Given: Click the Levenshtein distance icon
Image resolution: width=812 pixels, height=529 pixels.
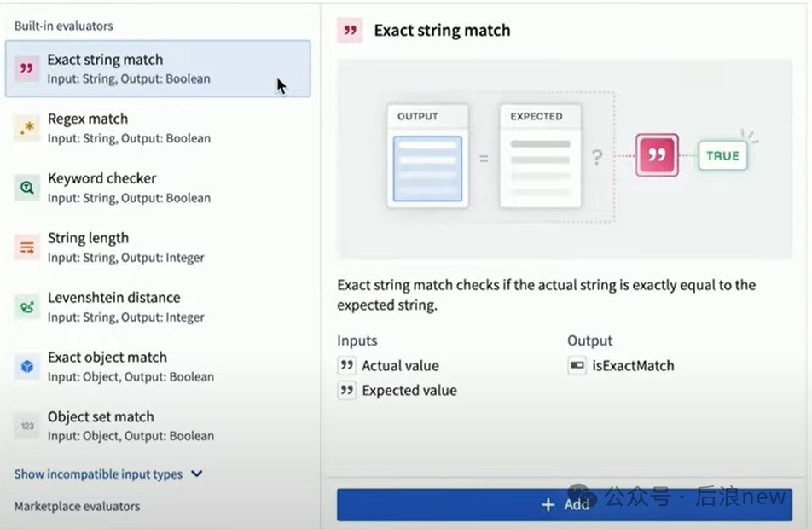Looking at the screenshot, I should pyautogui.click(x=27, y=307).
